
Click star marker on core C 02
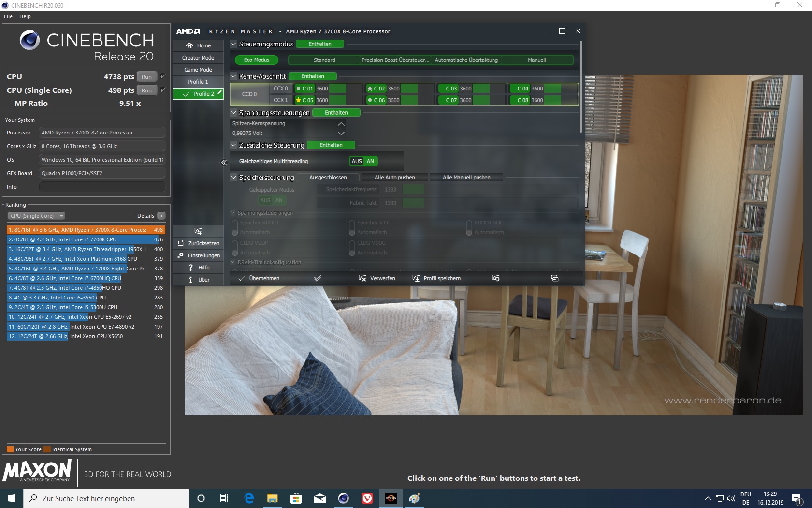click(x=370, y=89)
